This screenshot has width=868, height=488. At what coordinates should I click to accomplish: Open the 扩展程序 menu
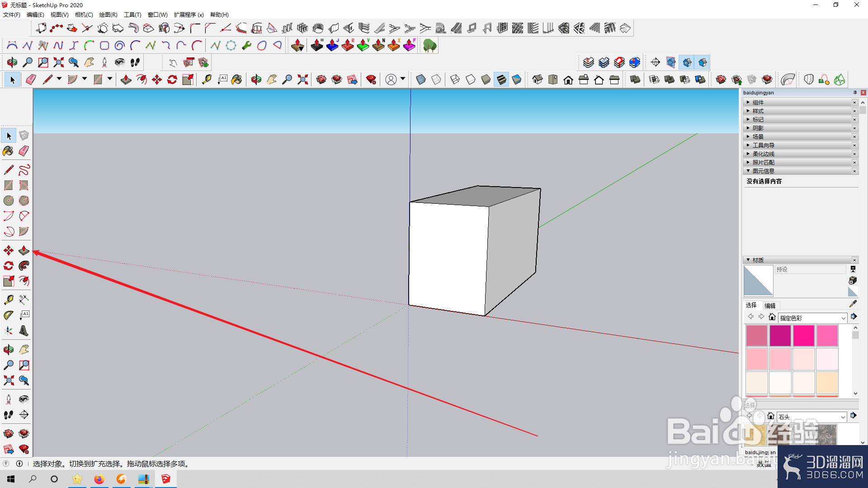(189, 15)
